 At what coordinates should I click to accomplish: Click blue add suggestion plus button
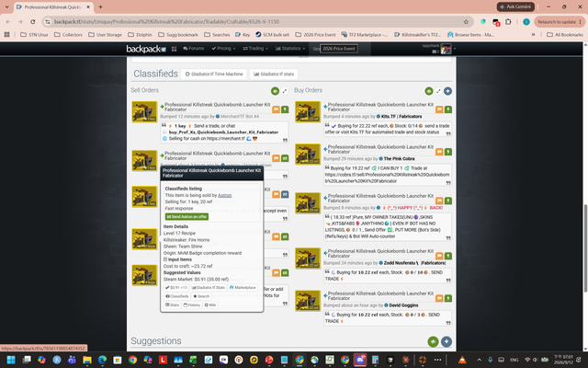click(x=447, y=341)
